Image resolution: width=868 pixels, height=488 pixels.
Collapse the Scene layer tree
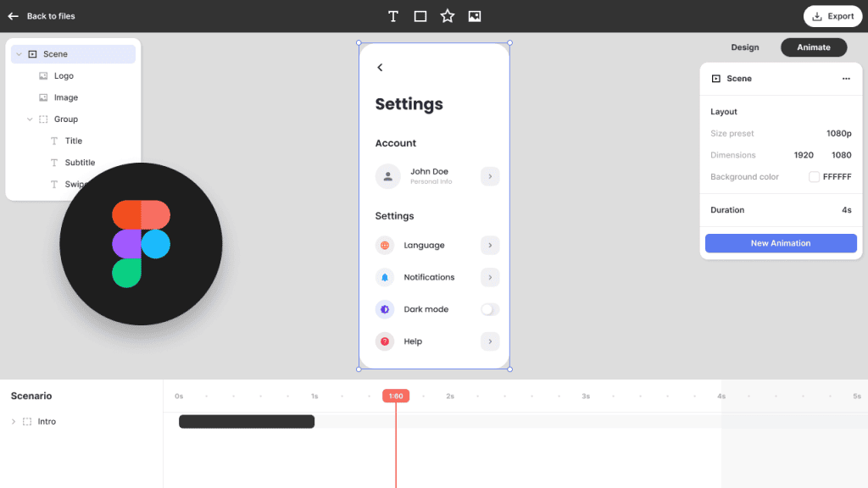click(19, 54)
